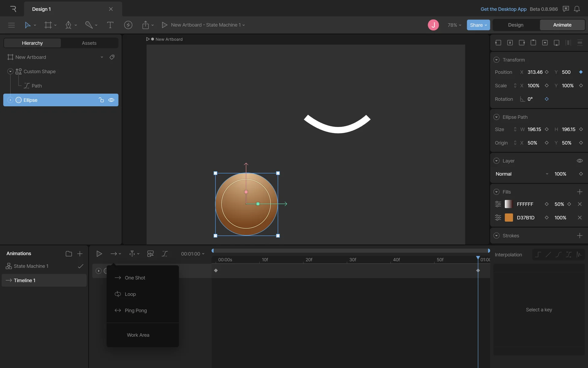
Task: Hide the Ellipse layer via eye icon
Action: click(111, 100)
